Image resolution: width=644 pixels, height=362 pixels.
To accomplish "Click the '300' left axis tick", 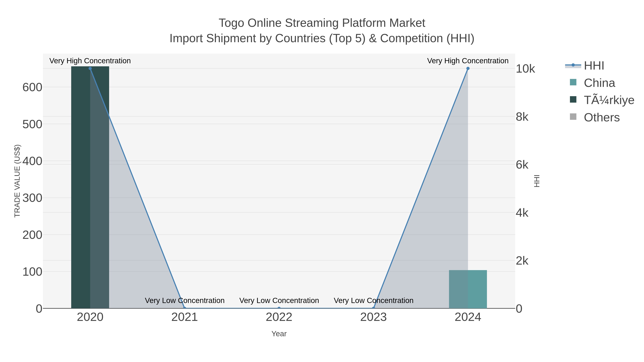I will tap(32, 198).
